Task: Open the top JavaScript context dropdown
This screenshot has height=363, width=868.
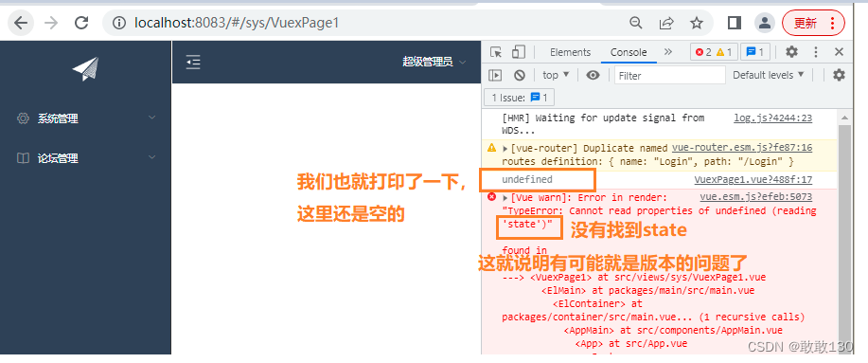Action: point(556,75)
